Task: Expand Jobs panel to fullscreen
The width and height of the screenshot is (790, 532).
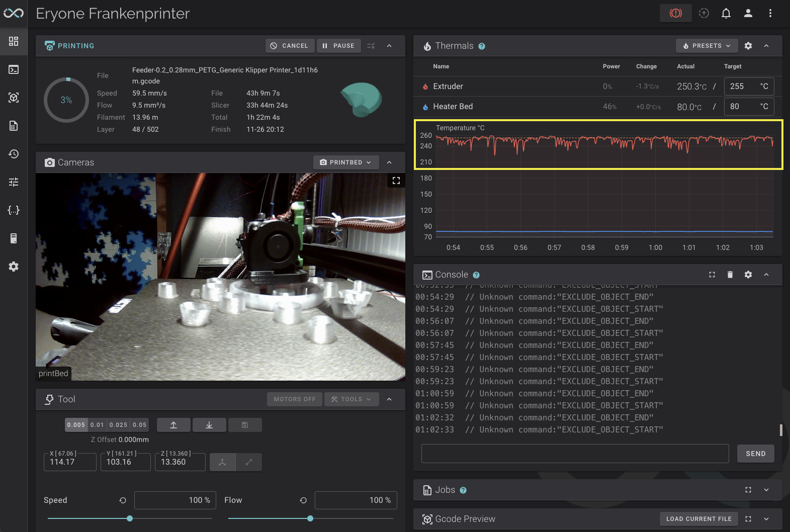Action: click(x=748, y=490)
